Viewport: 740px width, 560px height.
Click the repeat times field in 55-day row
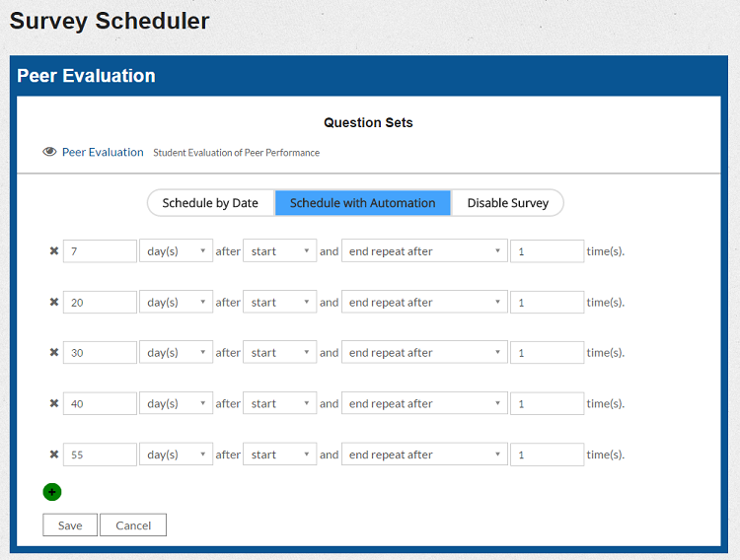(547, 455)
